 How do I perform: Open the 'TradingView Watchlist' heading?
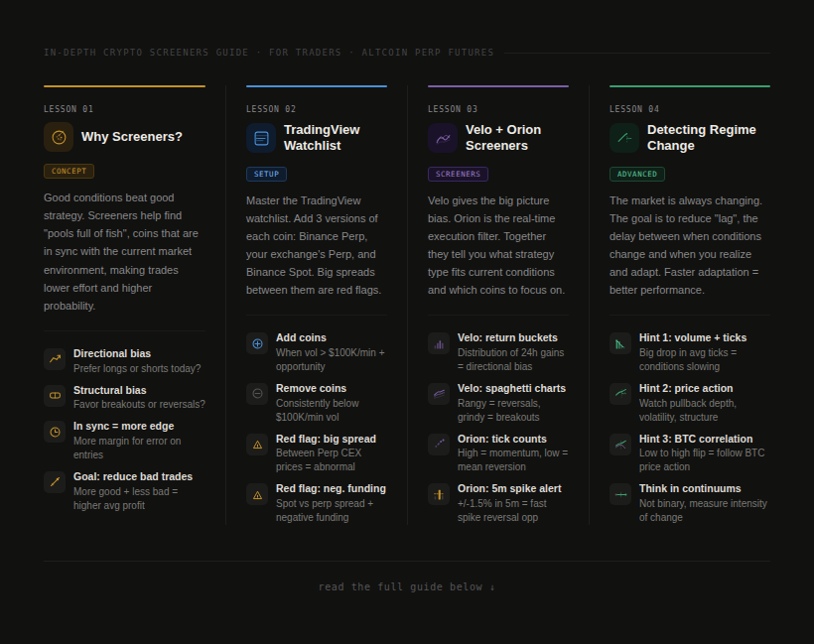click(322, 138)
